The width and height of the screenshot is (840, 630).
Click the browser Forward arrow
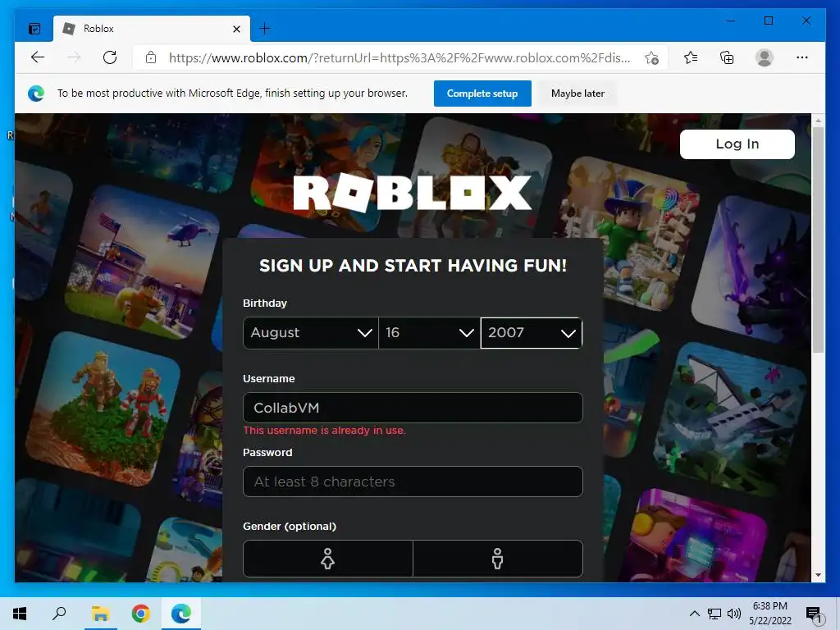74,57
